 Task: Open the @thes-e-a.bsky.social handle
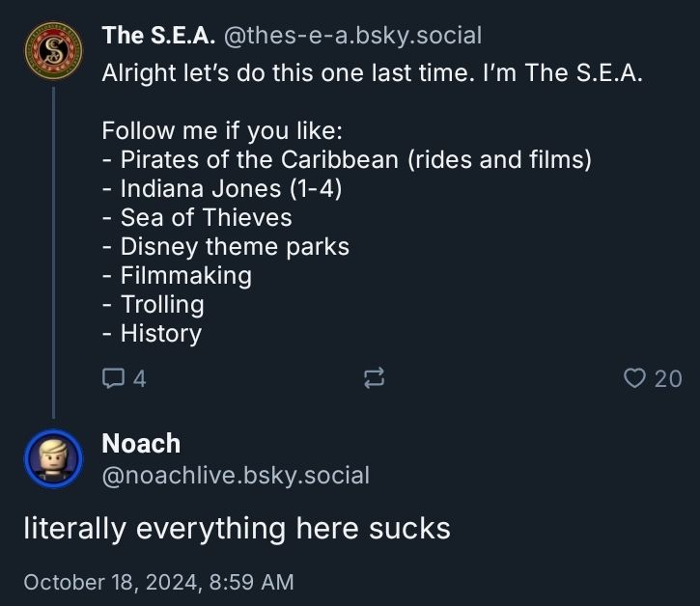[352, 37]
